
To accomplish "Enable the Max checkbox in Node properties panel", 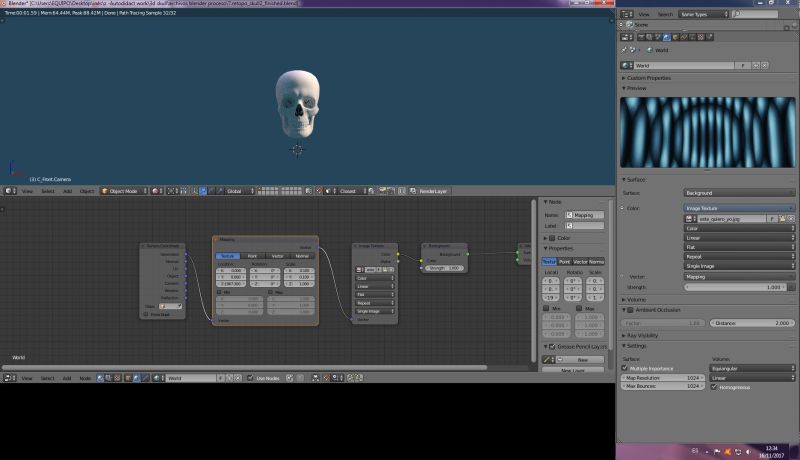I will [x=579, y=309].
